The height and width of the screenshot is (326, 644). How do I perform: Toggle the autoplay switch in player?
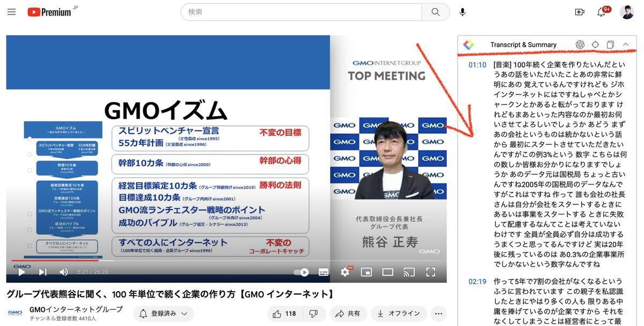pyautogui.click(x=301, y=272)
